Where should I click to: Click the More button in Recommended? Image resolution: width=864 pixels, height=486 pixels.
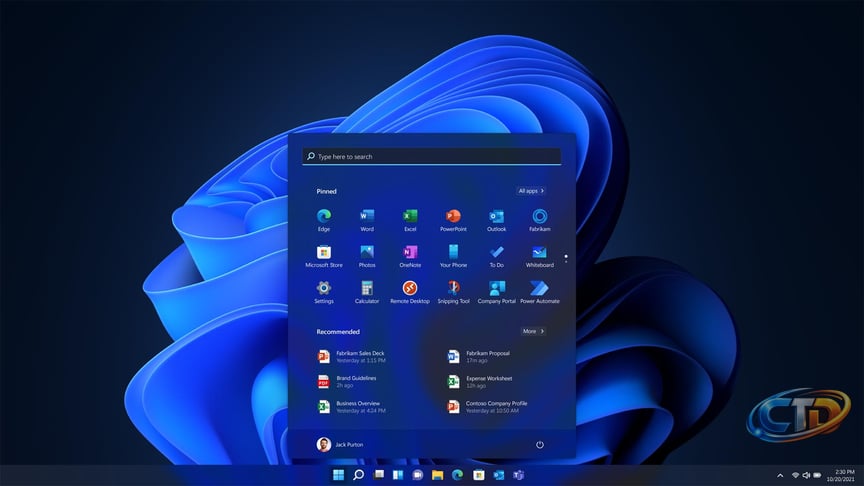[533, 331]
